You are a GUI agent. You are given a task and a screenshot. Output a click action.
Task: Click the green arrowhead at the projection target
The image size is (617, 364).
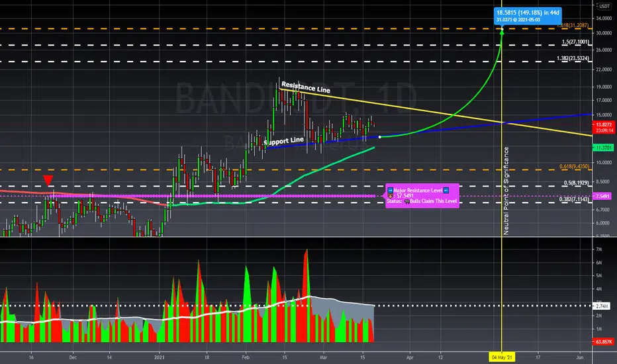point(502,32)
